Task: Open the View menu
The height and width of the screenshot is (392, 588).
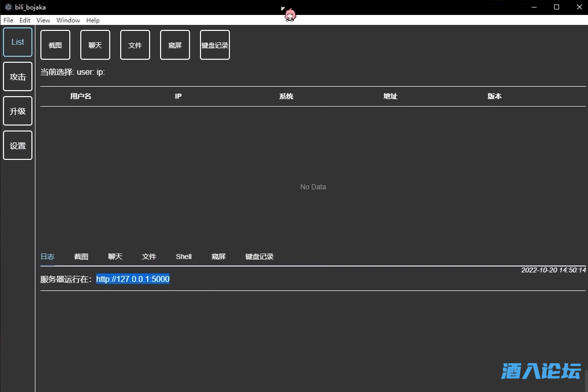Action: [43, 20]
